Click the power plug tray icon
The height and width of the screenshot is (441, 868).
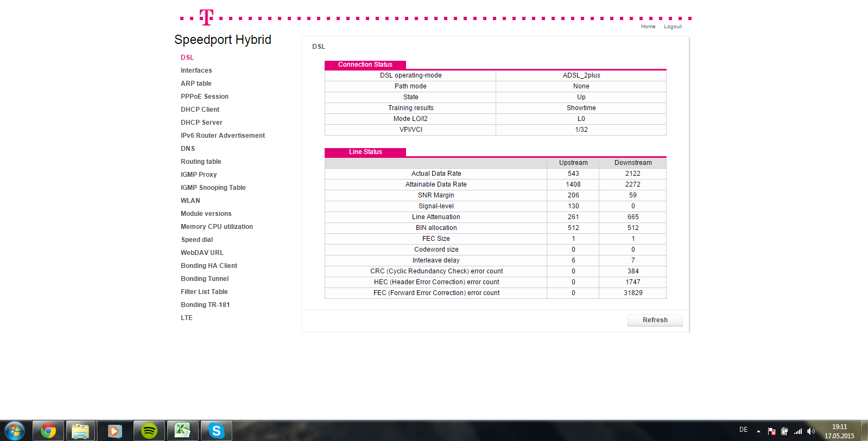[784, 431]
